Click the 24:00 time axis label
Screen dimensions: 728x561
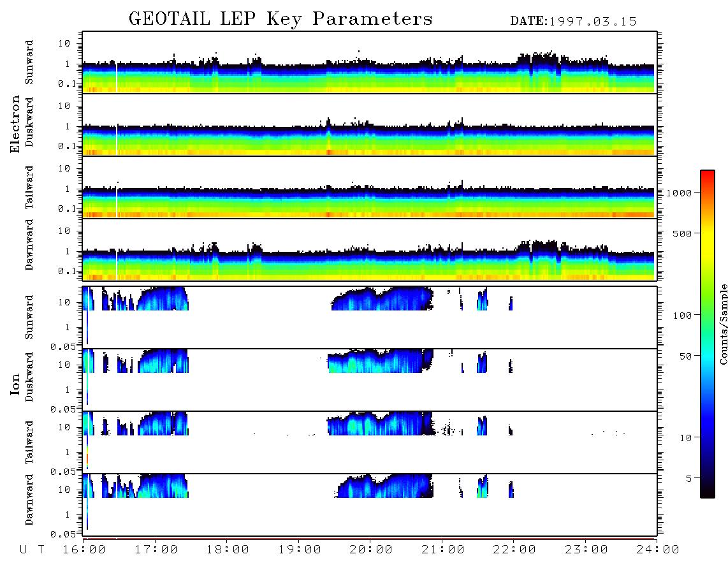coord(658,550)
